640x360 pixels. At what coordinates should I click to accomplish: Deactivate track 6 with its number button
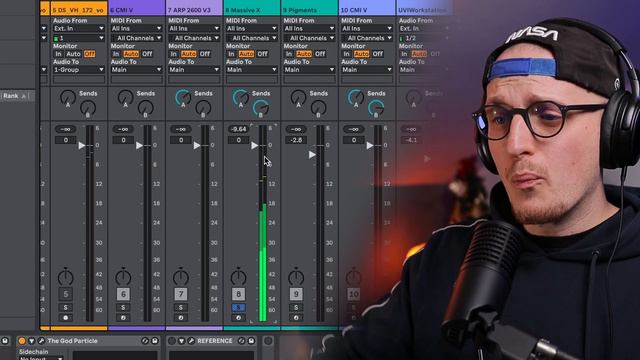[x=123, y=294]
